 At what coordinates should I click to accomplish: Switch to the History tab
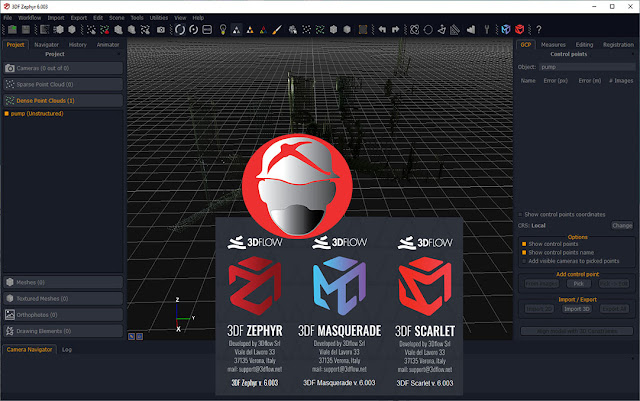pos(78,45)
